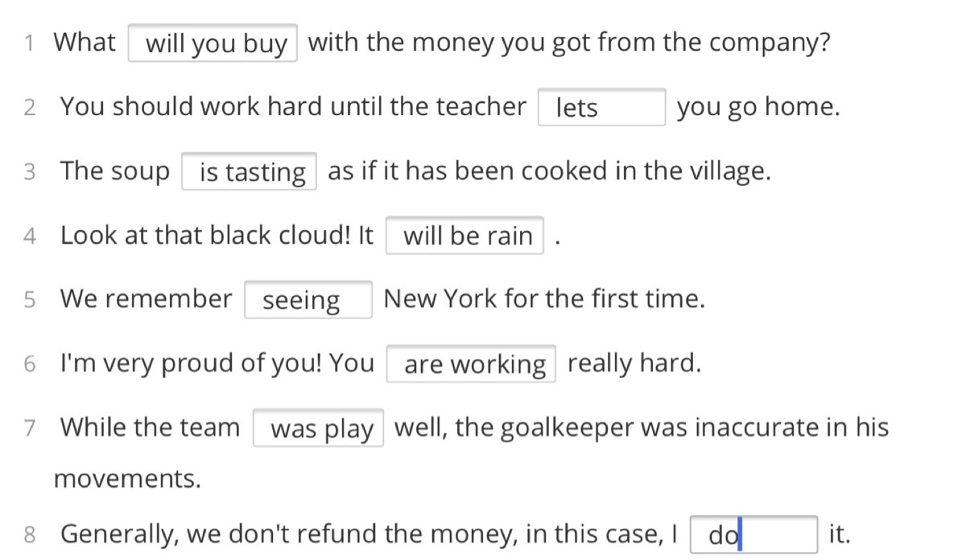Focus the field containing 'seeing'
966x560 pixels.
(x=308, y=300)
